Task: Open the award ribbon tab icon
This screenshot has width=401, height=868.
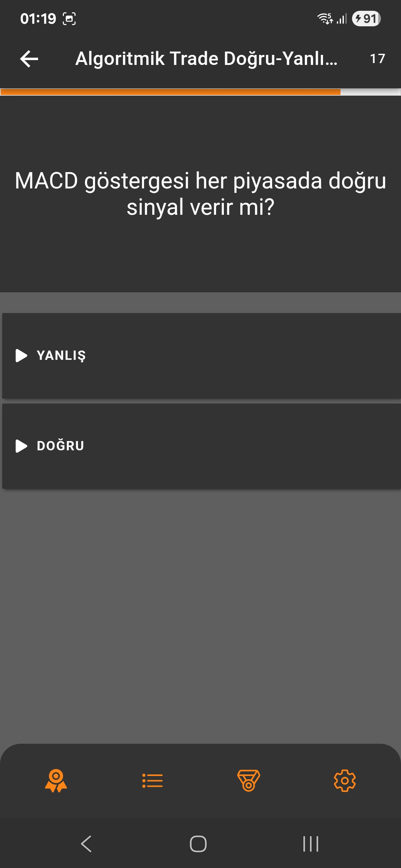Action: (x=56, y=781)
